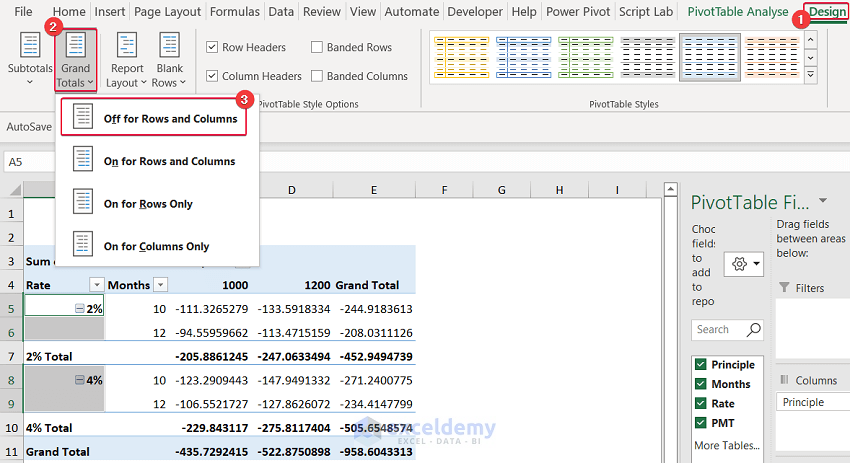Open the Page Layout tab

coord(168,11)
